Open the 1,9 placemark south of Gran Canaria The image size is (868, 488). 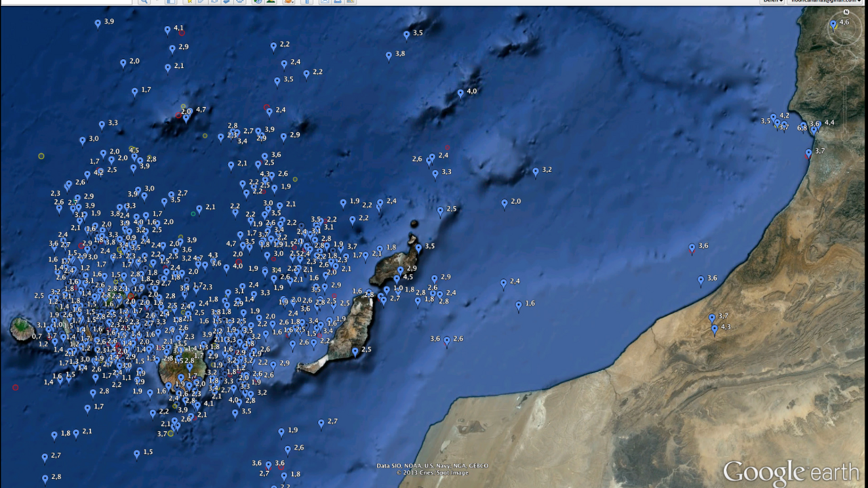[x=281, y=432]
